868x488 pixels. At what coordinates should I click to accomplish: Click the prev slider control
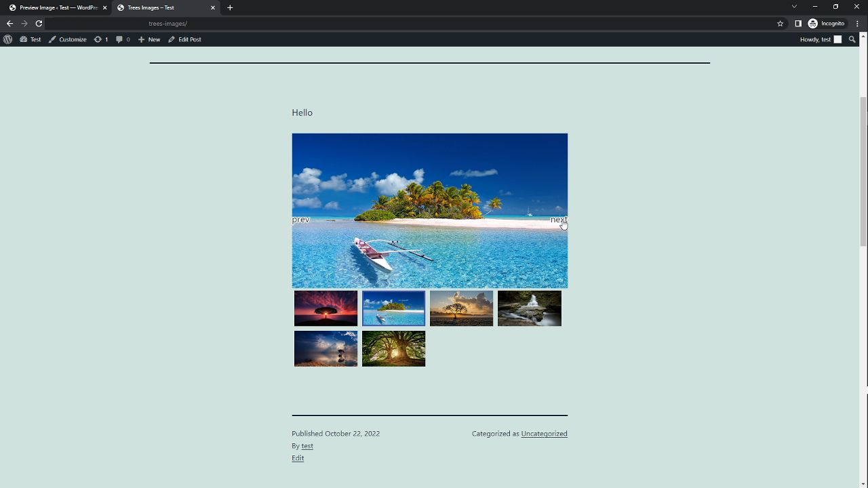point(300,220)
